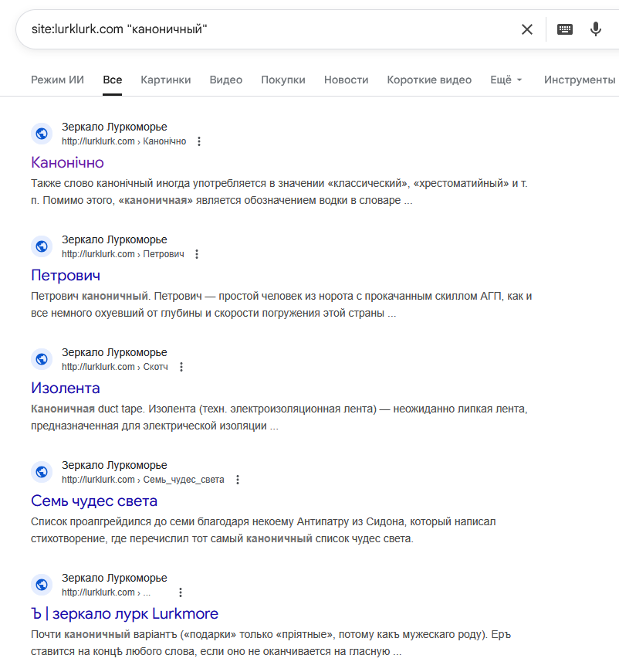Start voice search with microphone icon
The height and width of the screenshot is (672, 619).
click(595, 29)
